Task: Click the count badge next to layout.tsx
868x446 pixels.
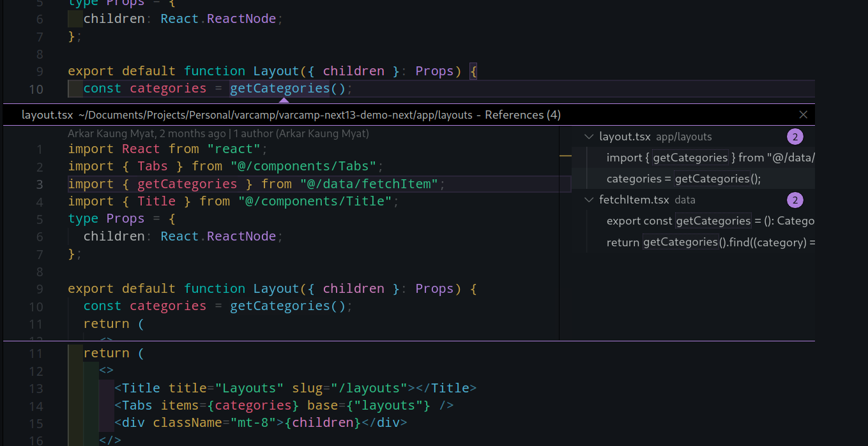Action: [795, 137]
